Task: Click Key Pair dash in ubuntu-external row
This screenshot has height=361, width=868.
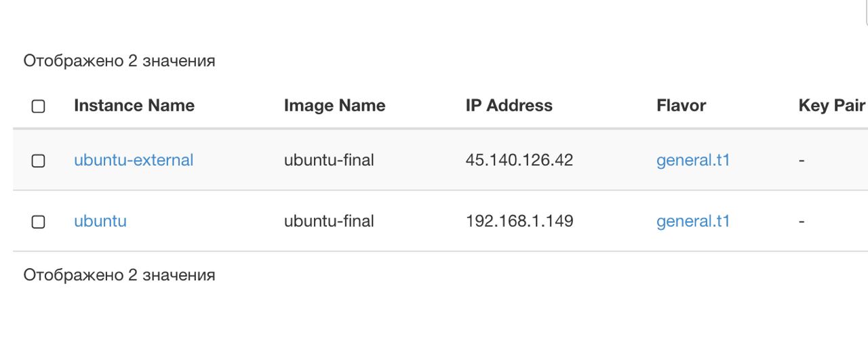Action: [802, 161]
